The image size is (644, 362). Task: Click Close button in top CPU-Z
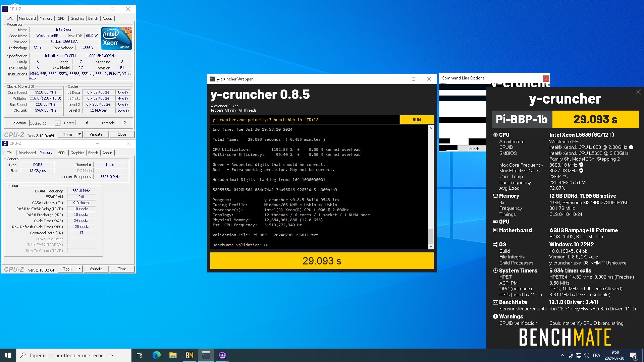tap(122, 134)
